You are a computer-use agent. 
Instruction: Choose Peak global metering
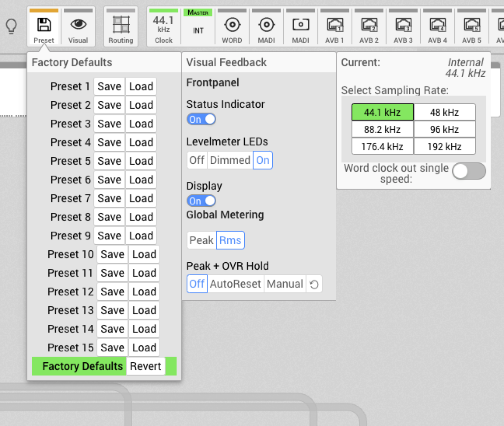coord(202,240)
